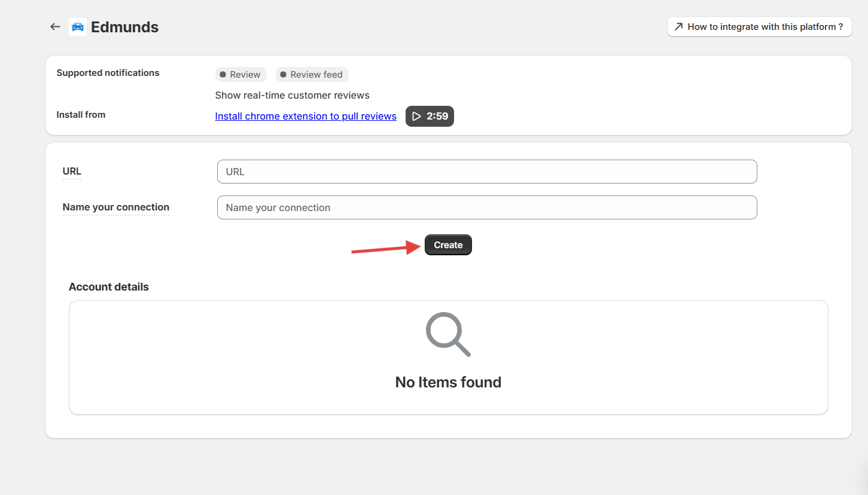Viewport: 868px width, 495px height.
Task: Select the Review notification badge
Action: 241,75
